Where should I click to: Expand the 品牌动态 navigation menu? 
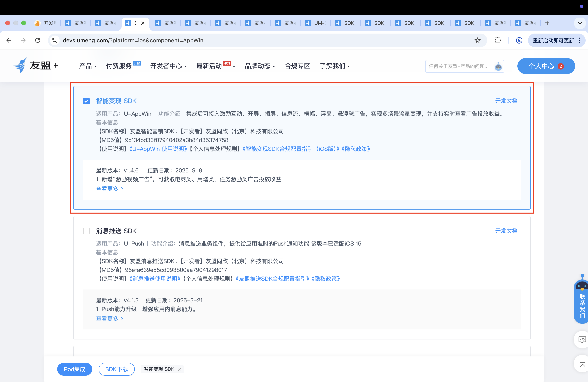260,66
